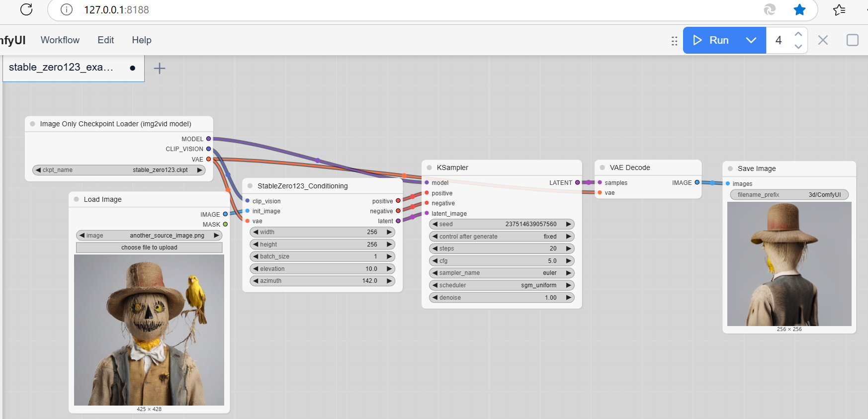
Task: Click the square panel toggle icon
Action: coord(853,40)
